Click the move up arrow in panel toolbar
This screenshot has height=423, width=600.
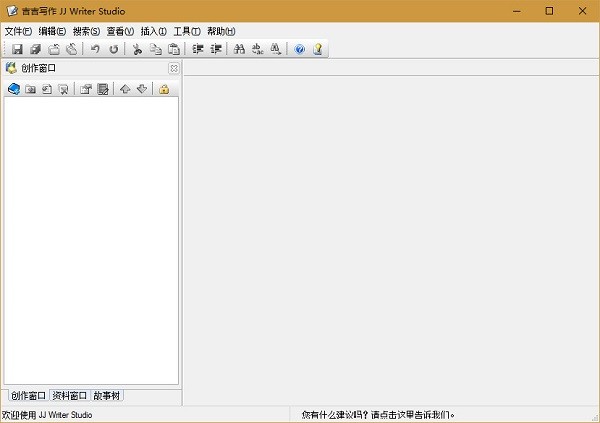pyautogui.click(x=125, y=89)
